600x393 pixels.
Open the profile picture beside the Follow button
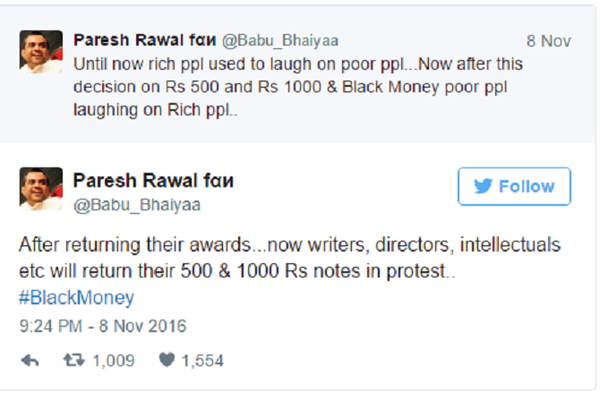point(41,189)
